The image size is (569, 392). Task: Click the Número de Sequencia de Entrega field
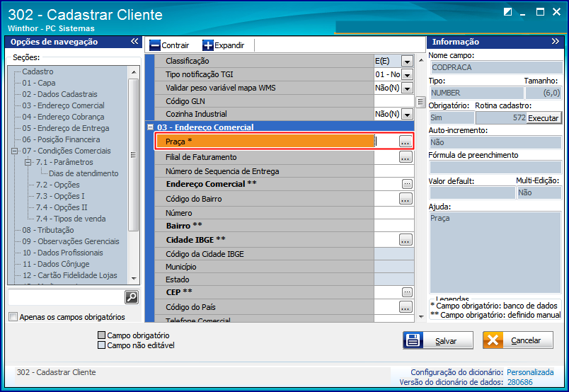click(394, 171)
